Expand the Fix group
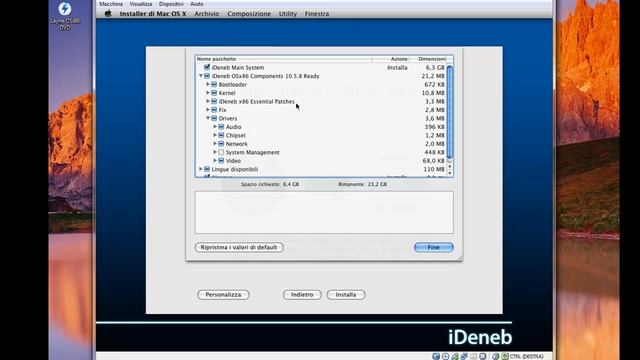The height and width of the screenshot is (360, 640). click(x=208, y=110)
